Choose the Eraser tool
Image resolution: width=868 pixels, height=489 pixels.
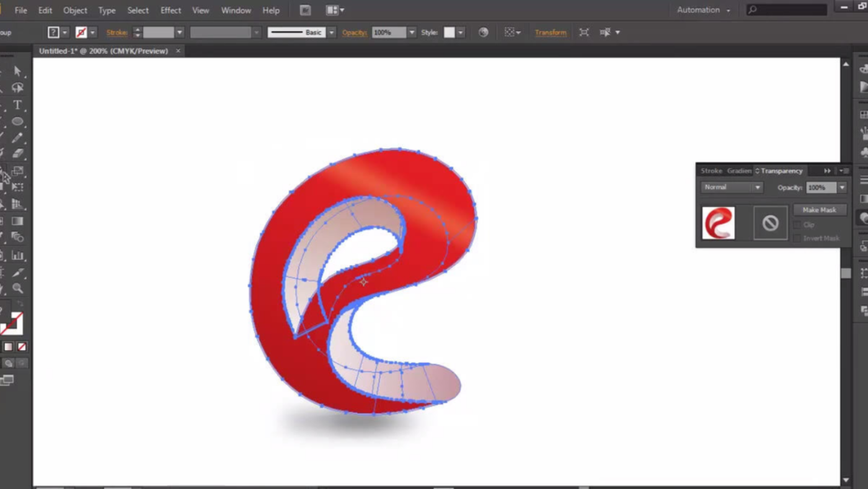pos(17,153)
